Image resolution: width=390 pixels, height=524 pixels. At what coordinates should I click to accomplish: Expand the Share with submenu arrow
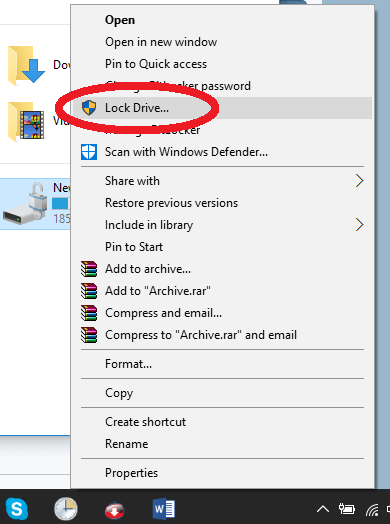click(359, 181)
